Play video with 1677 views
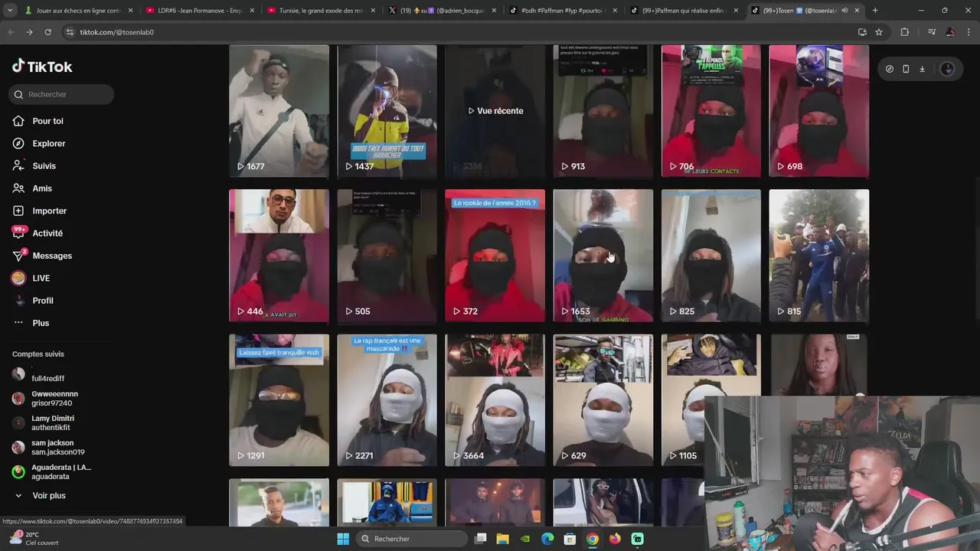Image resolution: width=980 pixels, height=551 pixels. coord(279,111)
